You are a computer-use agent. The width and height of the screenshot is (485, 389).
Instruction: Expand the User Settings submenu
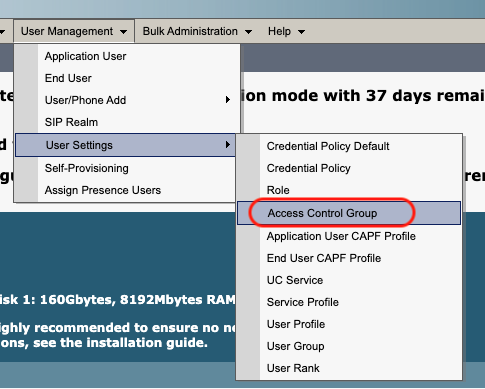tap(125, 145)
